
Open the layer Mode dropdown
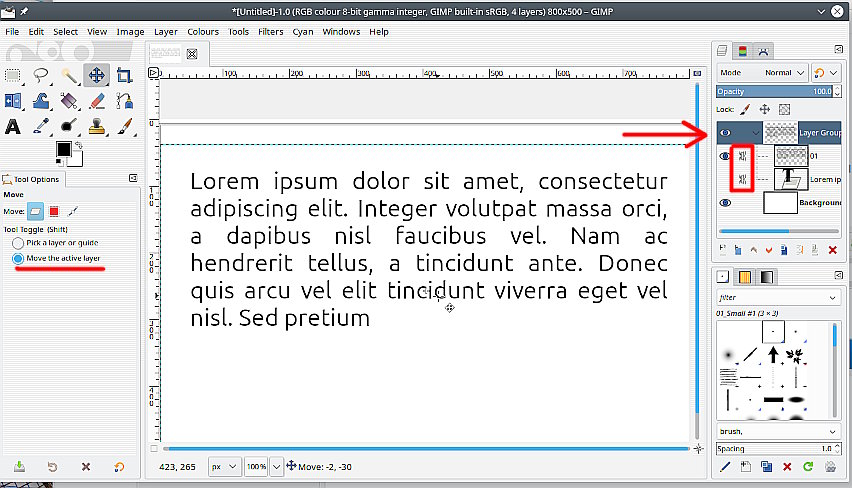[x=762, y=73]
